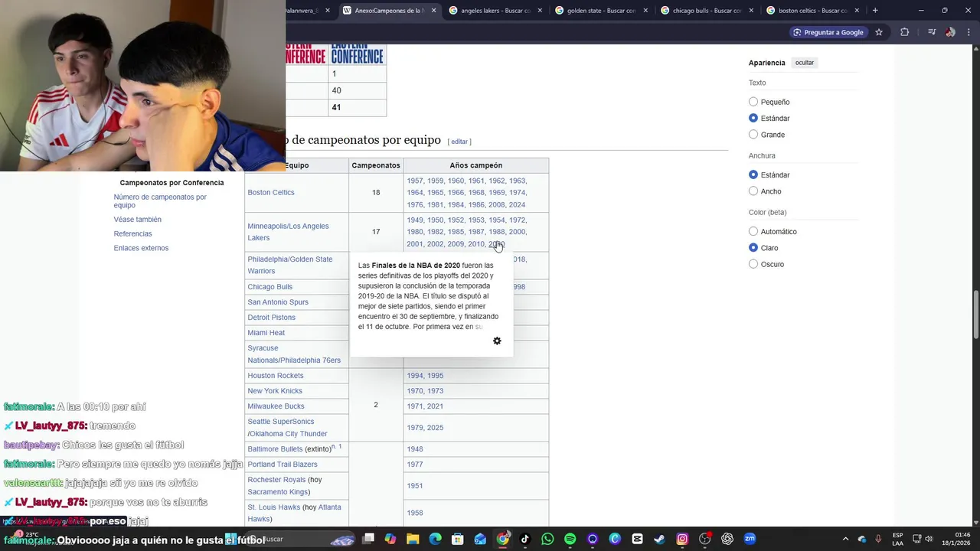Go to Enlaces externos section
Viewport: 980px width, 551px height.
[141, 248]
